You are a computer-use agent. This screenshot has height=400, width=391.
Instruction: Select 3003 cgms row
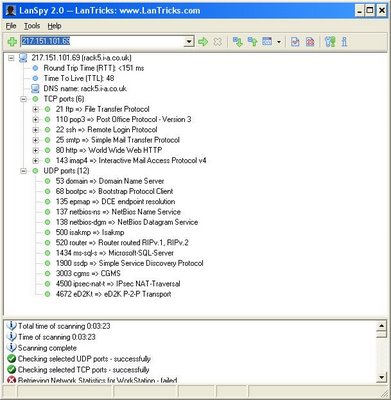pyautogui.click(x=88, y=274)
